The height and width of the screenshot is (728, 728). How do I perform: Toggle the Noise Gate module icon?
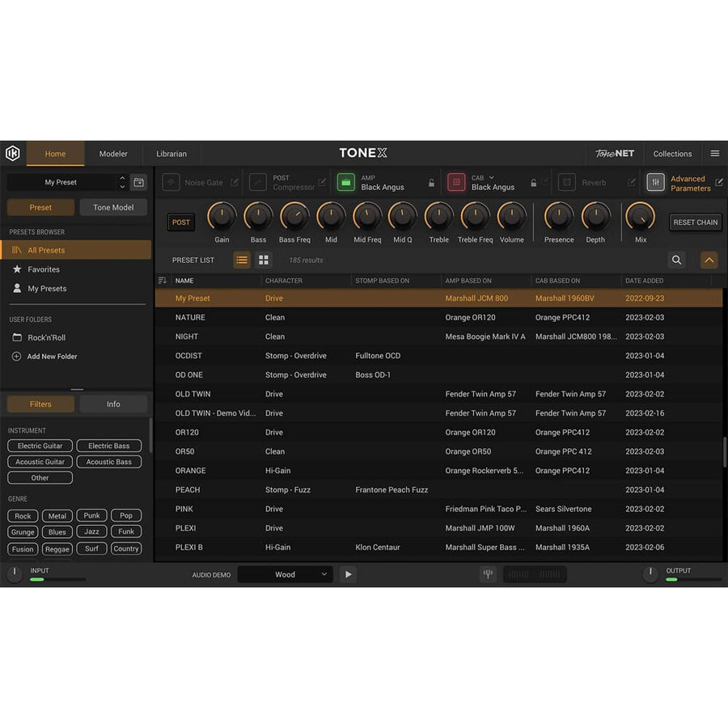click(171, 182)
